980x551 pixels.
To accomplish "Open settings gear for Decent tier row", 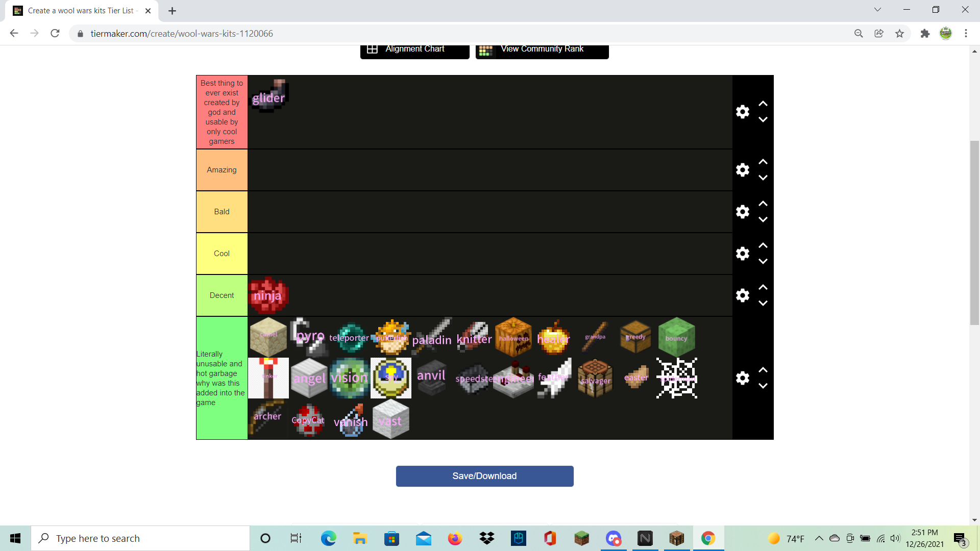I will point(743,295).
